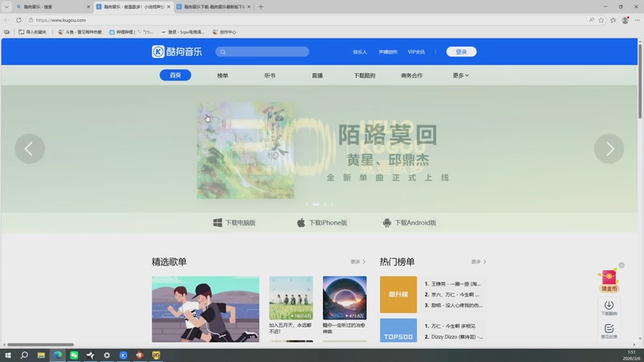Go to the 榜单 navigation tab
Viewport: 644px width, 362px height.
(x=223, y=76)
